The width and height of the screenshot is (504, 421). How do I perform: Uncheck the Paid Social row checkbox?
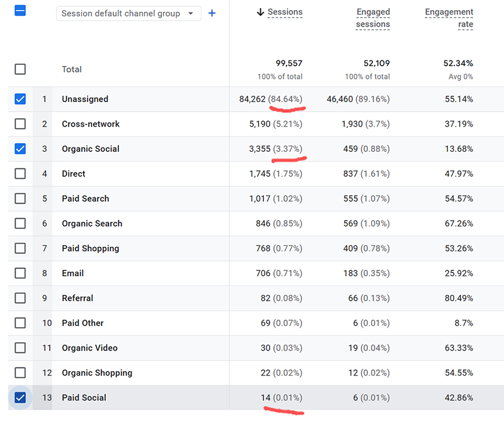coord(20,398)
